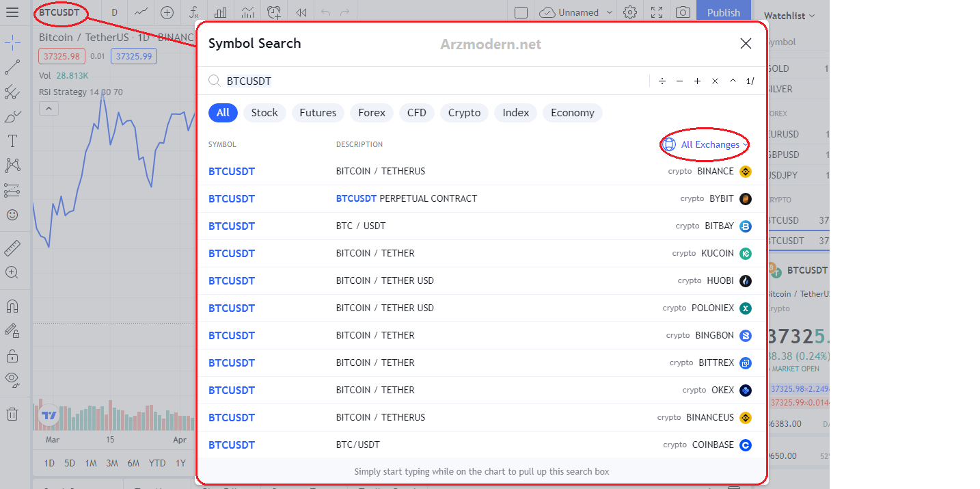Insert the plus operator in search
Image resolution: width=980 pixels, height=489 pixels.
pos(697,81)
